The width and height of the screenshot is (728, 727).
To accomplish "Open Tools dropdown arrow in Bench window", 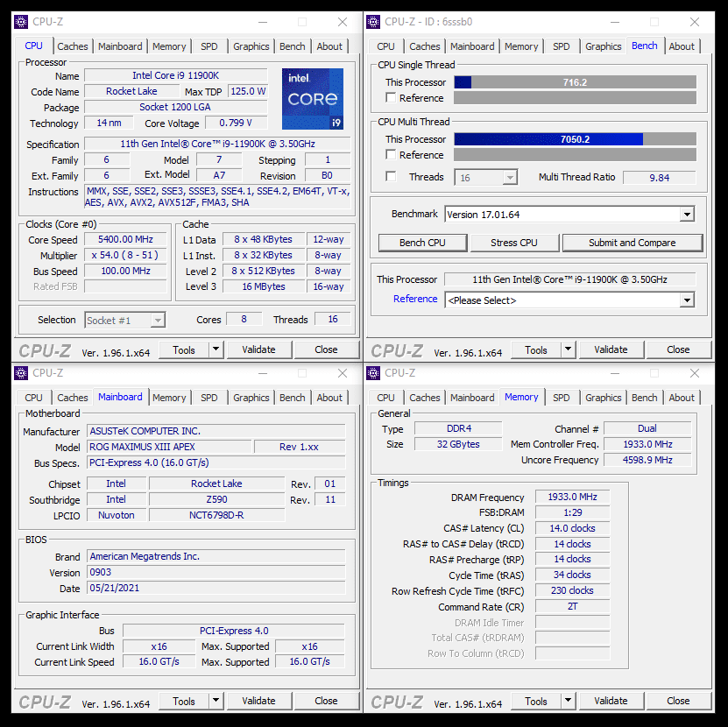I will click(x=569, y=349).
